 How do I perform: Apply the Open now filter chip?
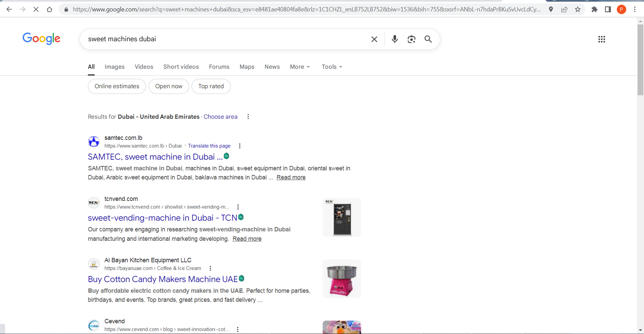169,86
